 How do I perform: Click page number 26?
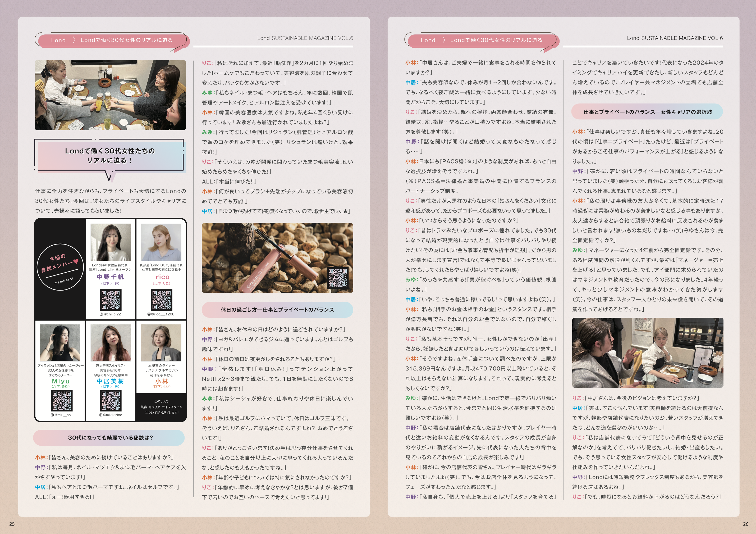tap(746, 524)
